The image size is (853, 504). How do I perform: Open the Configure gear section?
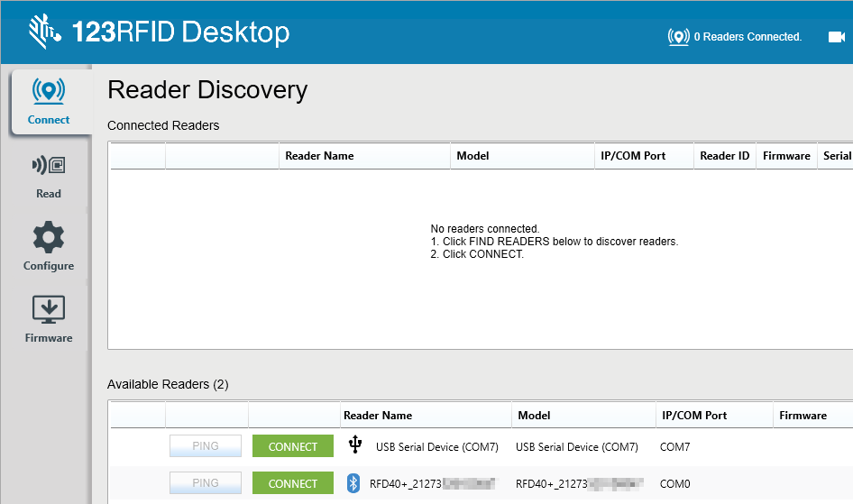point(49,248)
